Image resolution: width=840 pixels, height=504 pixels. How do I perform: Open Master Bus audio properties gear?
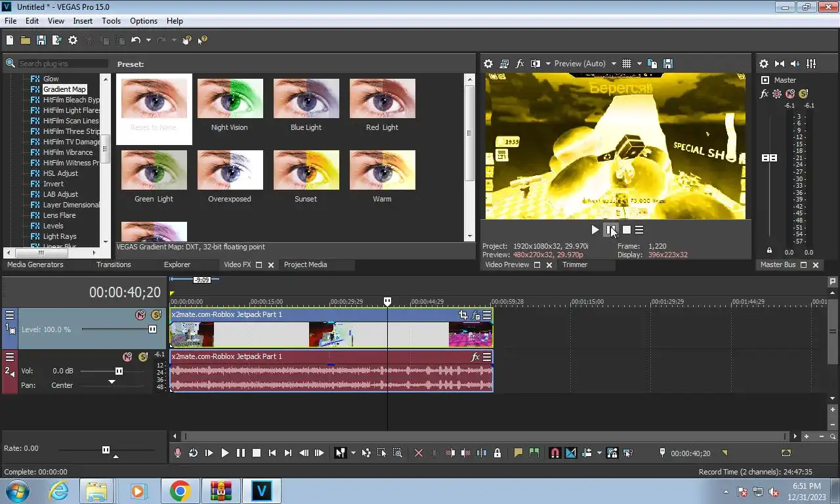click(764, 64)
